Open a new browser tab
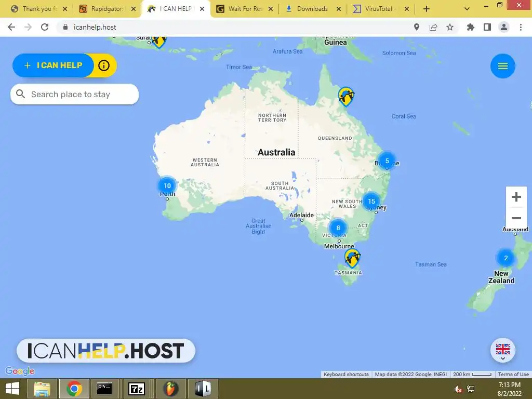 pyautogui.click(x=427, y=9)
